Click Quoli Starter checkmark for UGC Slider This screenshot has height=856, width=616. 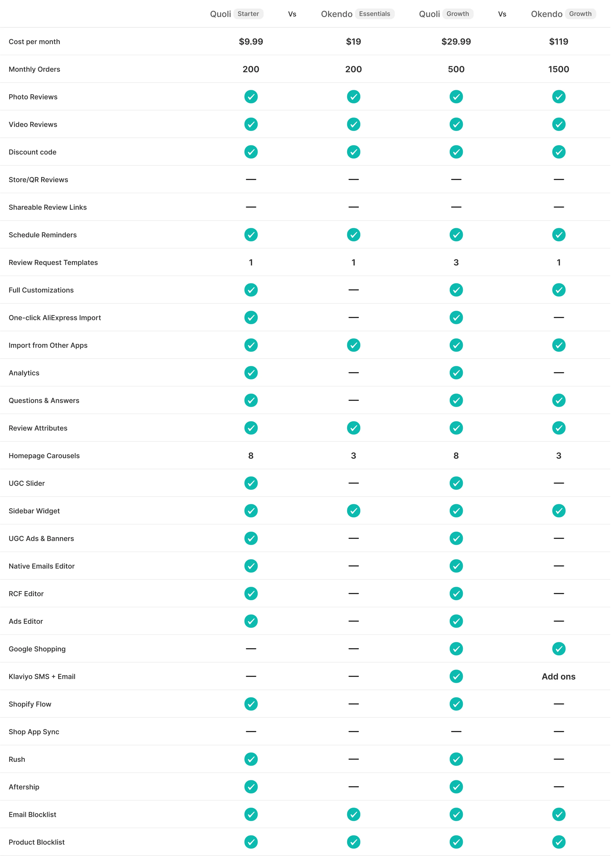point(251,483)
